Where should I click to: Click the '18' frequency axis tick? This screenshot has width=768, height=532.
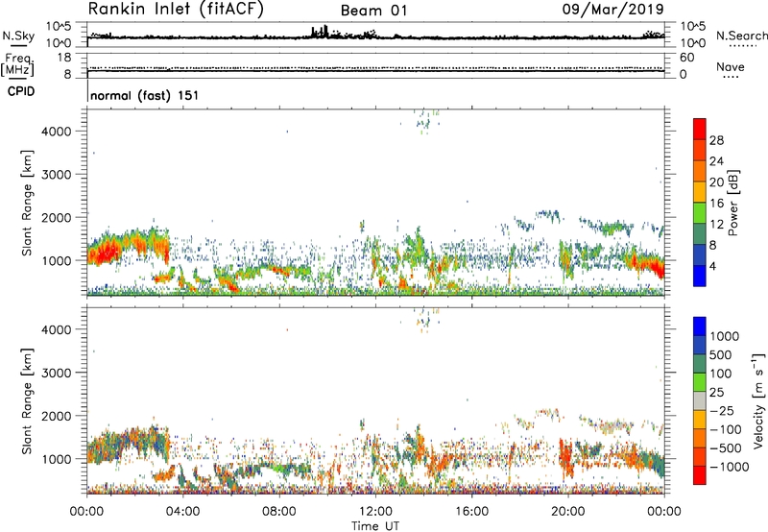(x=64, y=58)
